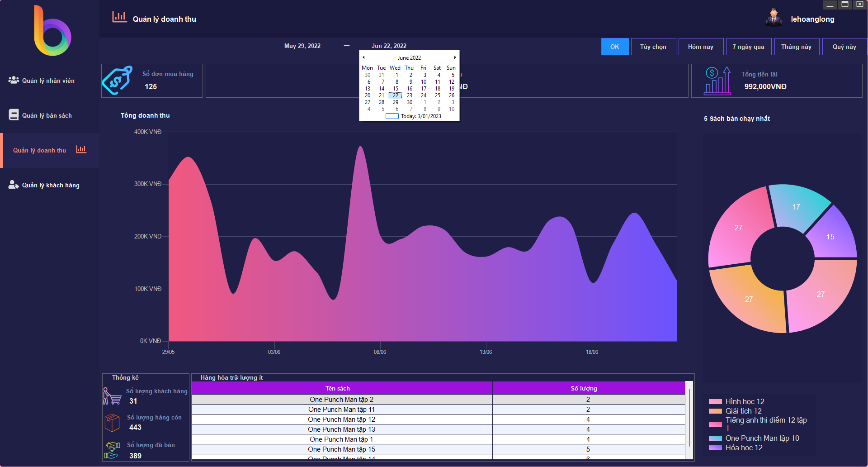Filter revenue by 7 ngày qua

point(749,47)
